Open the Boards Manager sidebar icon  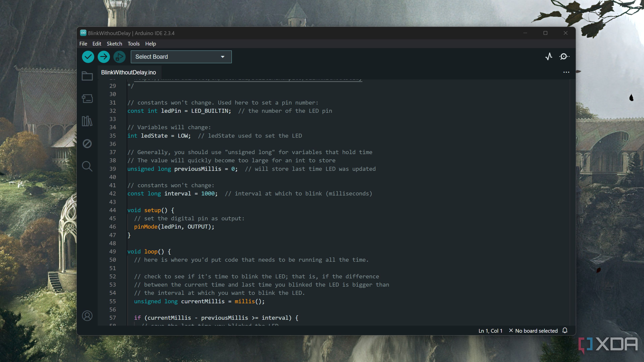[87, 98]
